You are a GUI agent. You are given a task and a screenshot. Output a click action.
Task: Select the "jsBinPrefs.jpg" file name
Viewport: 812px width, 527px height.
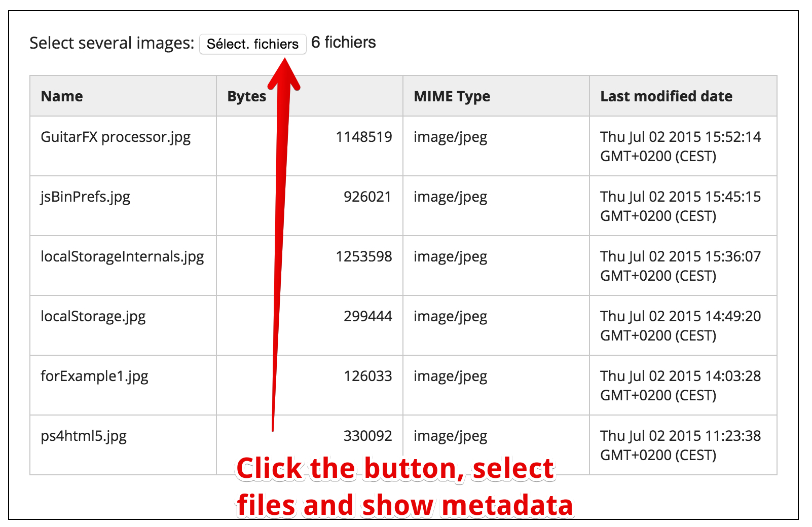click(85, 197)
